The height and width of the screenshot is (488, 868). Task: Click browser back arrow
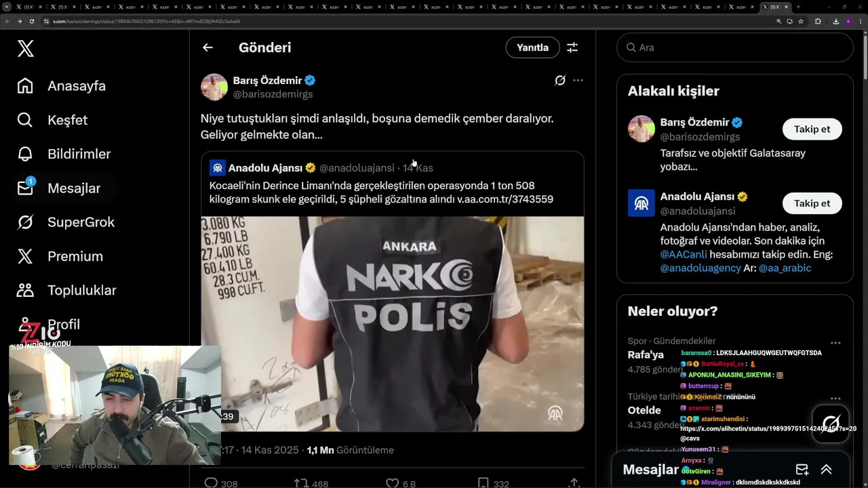[x=7, y=21]
